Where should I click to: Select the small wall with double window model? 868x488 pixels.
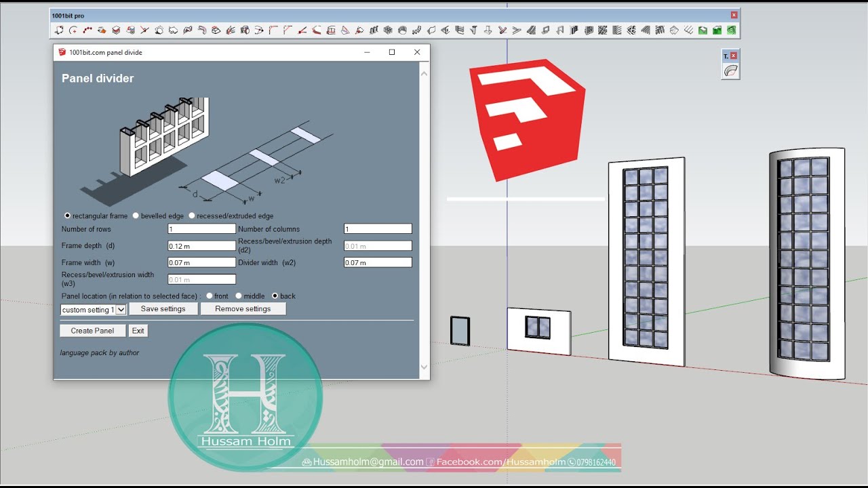pos(539,331)
